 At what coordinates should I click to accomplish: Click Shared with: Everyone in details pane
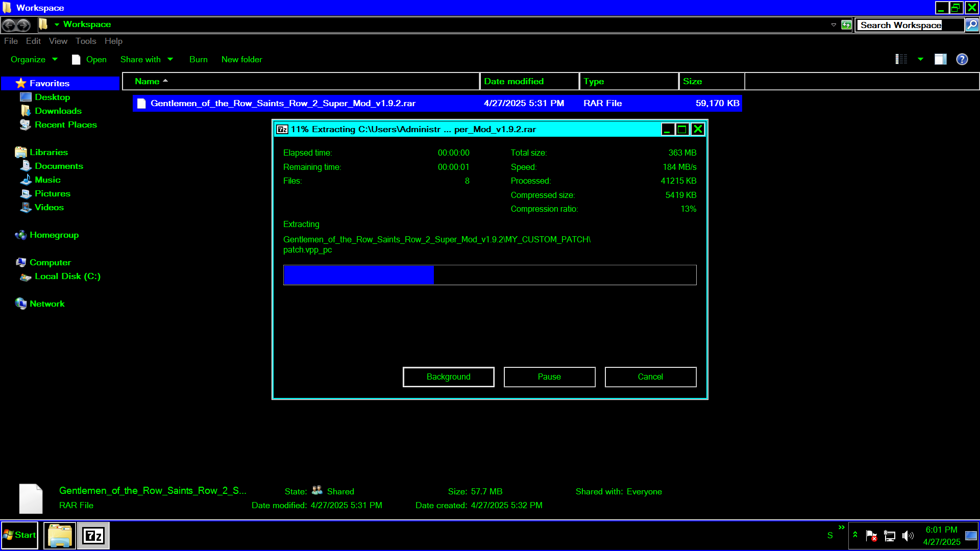[x=619, y=492]
